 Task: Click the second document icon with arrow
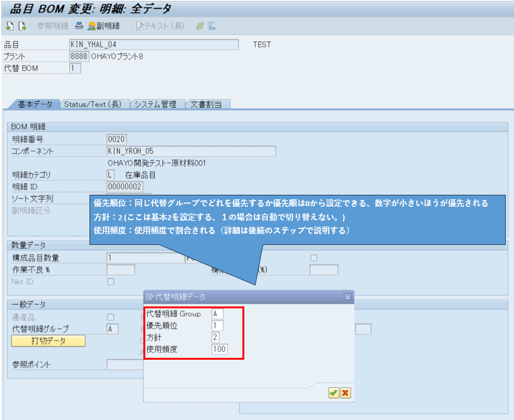[22, 26]
